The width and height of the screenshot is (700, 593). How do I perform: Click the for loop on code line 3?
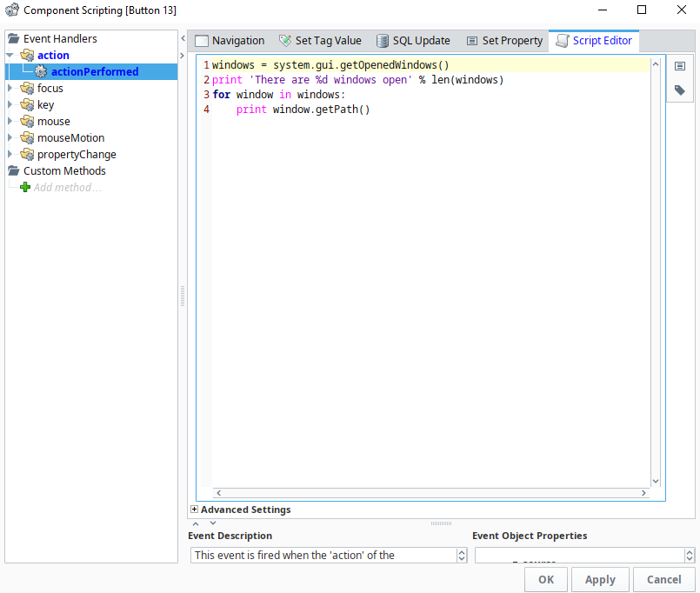click(279, 95)
